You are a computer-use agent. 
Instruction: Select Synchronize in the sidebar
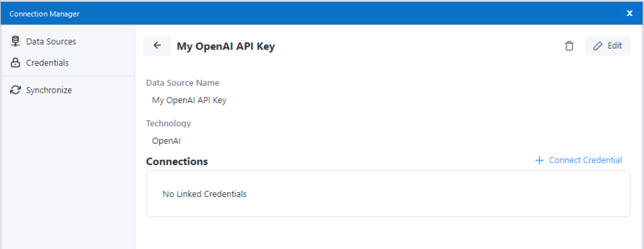(49, 90)
